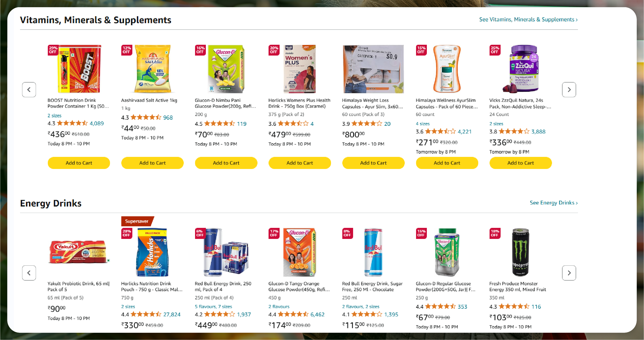
Task: Open Yakult Probiotic Drink product image
Action: 79,252
